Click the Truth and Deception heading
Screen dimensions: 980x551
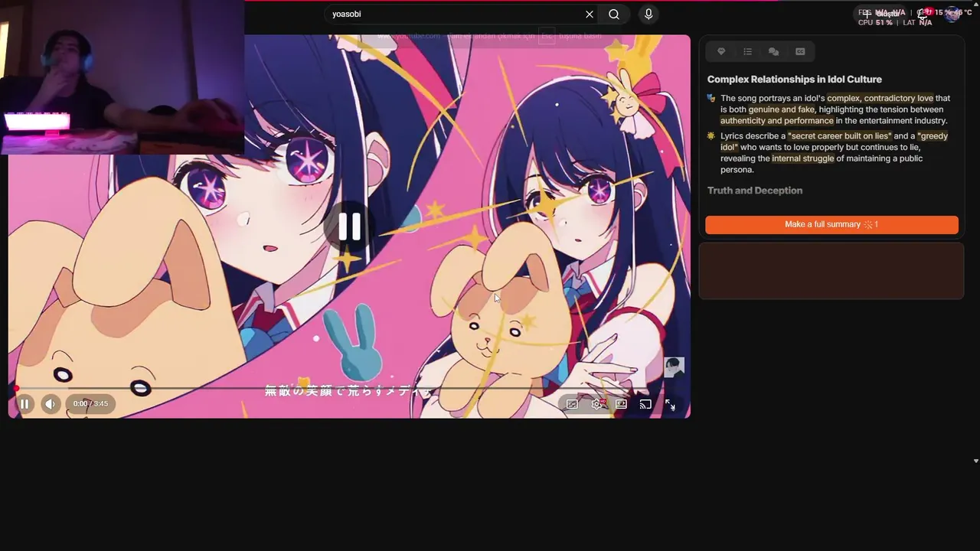(755, 191)
